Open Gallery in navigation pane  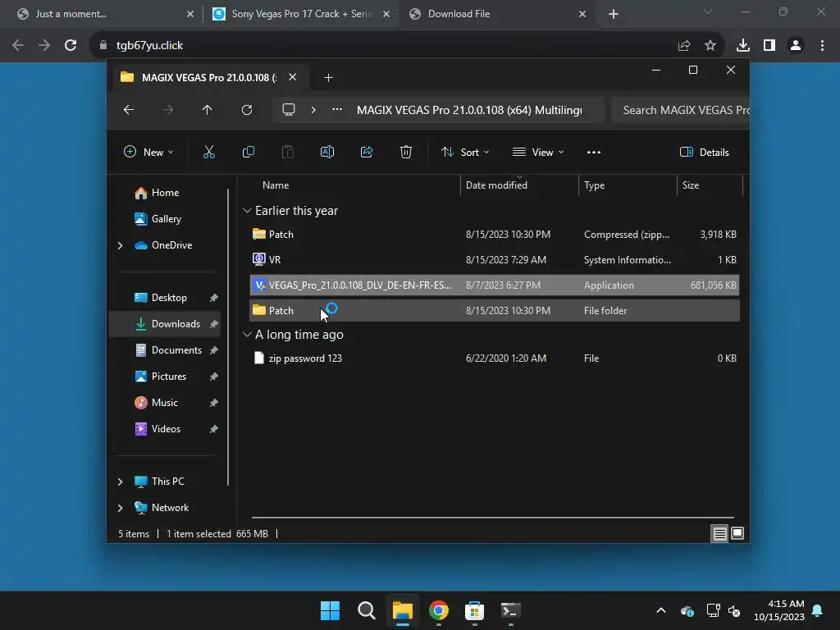pyautogui.click(x=166, y=219)
